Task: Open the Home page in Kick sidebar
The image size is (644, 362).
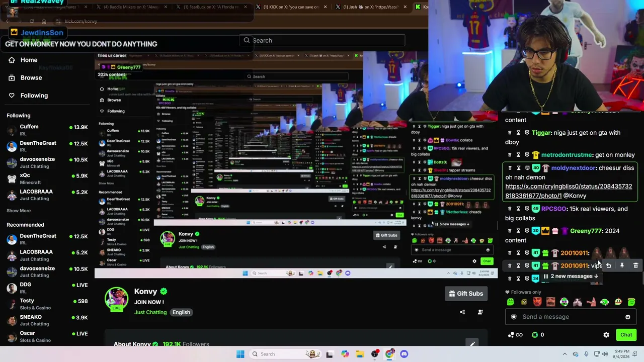Action: click(x=29, y=60)
